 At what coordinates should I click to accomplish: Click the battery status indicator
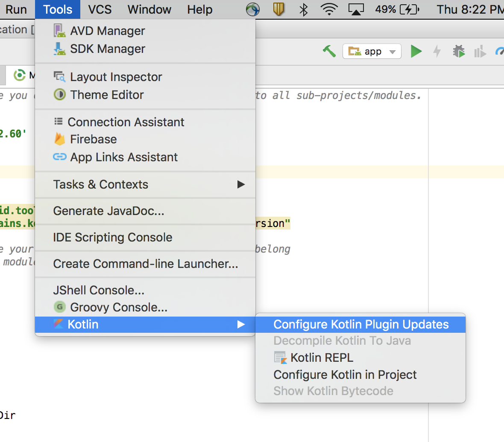click(x=410, y=10)
